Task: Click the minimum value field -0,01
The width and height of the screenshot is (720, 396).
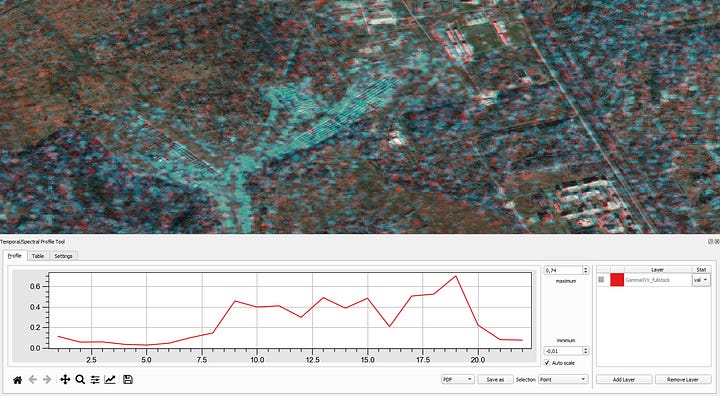Action: tap(563, 351)
